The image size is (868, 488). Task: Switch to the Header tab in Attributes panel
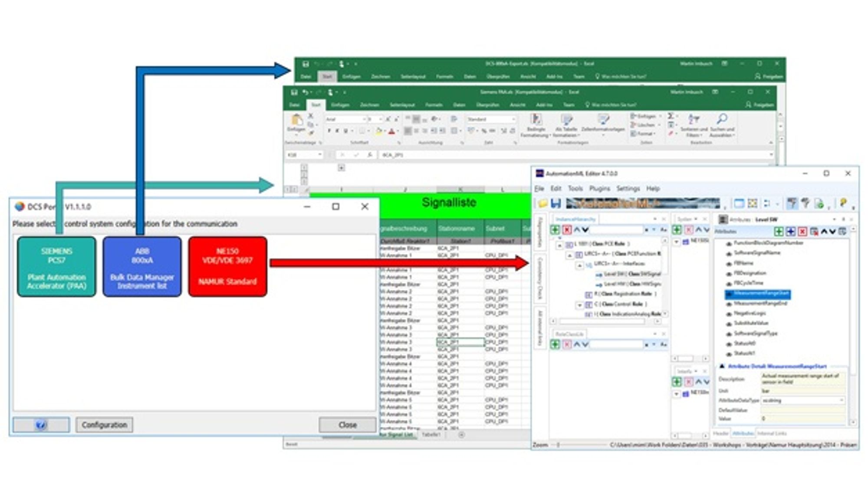(x=721, y=434)
